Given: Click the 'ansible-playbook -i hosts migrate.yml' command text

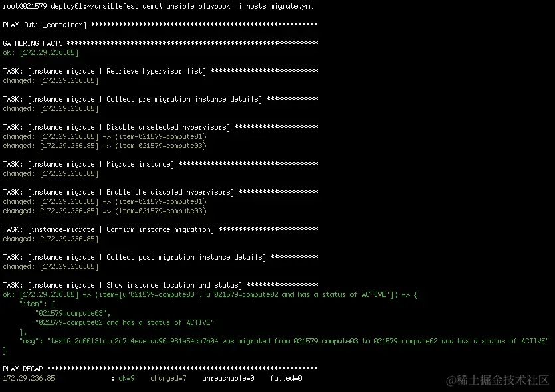Looking at the screenshot, I should 240,7.
